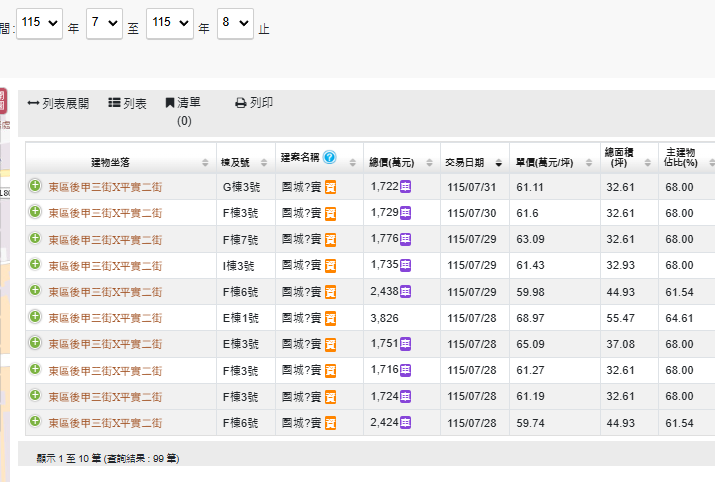This screenshot has height=482, width=715.
Task: Click the help icon beside 建案名稱
Action: click(329, 157)
